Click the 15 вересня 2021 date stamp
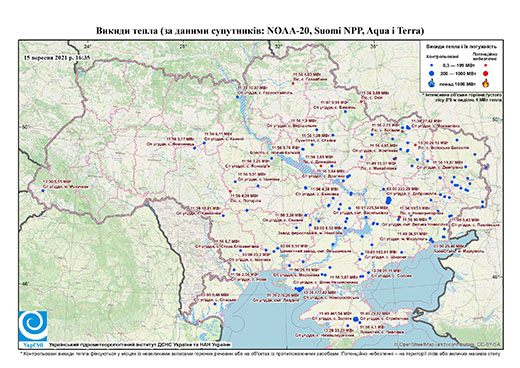 coord(57,57)
